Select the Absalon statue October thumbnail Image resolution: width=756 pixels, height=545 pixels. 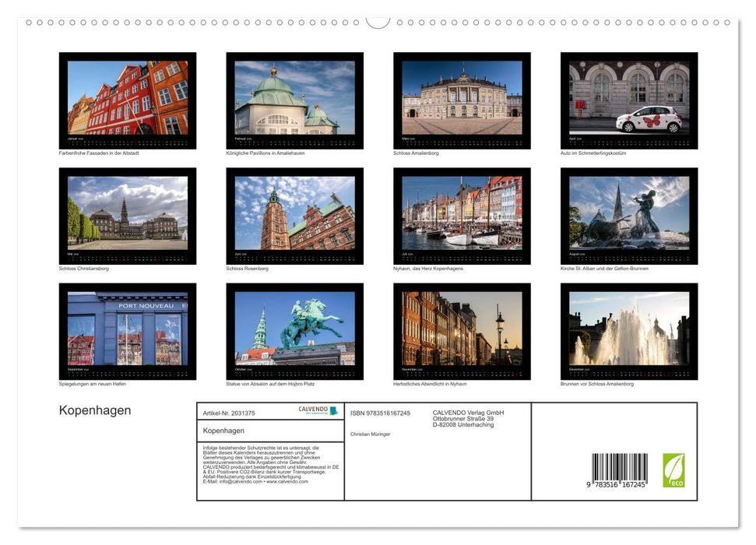[x=295, y=331]
